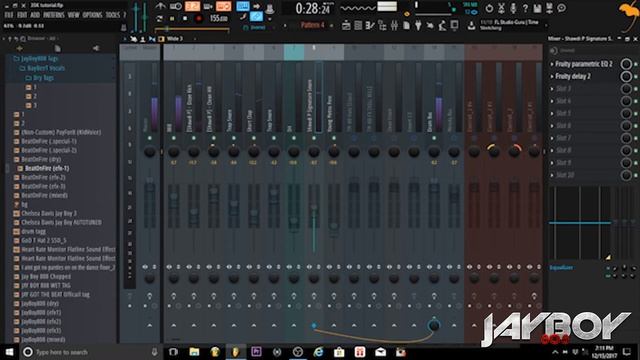Viewport: 640px width, 360px height.
Task: Click the one-click audio recording microphone icon
Action: coord(513,8)
